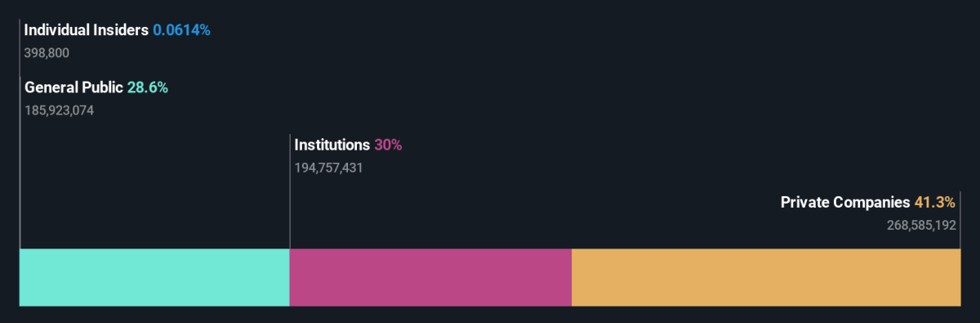Click the teal General Public bar segment
Viewport: 980px width, 323px height.
pos(154,277)
